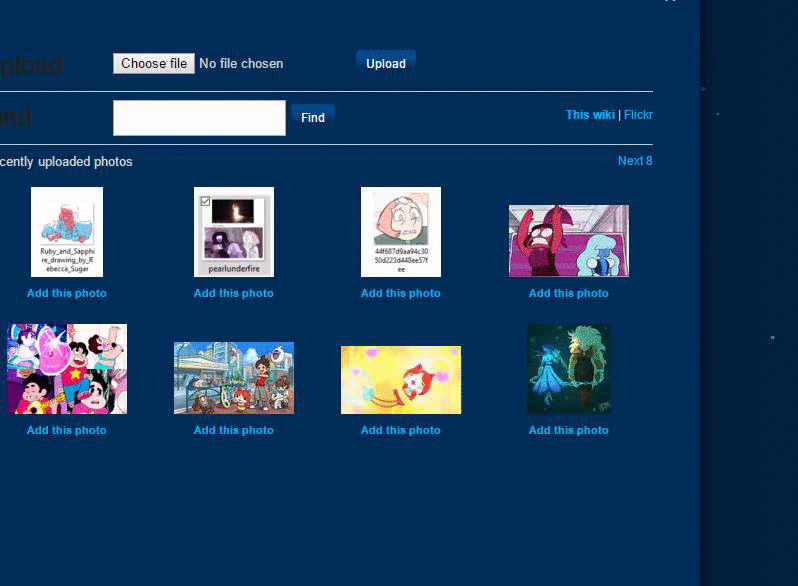Focus the Find search text field
The image size is (798, 586).
click(x=199, y=118)
